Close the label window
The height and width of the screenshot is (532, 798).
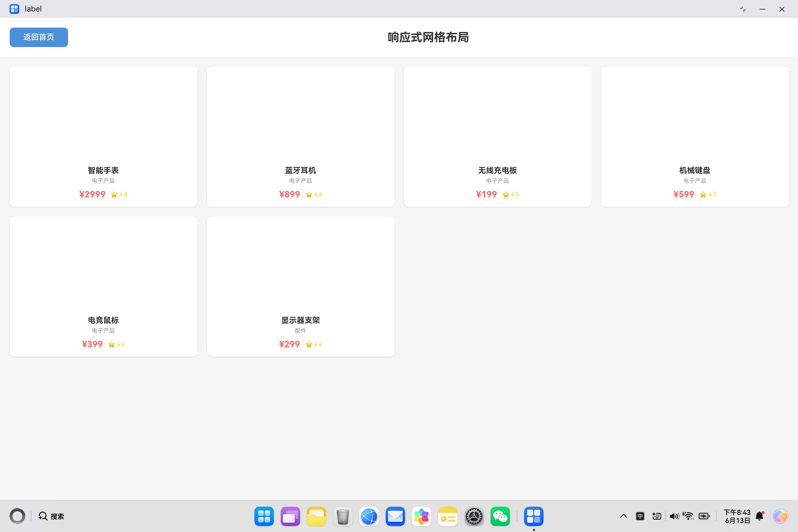[782, 9]
